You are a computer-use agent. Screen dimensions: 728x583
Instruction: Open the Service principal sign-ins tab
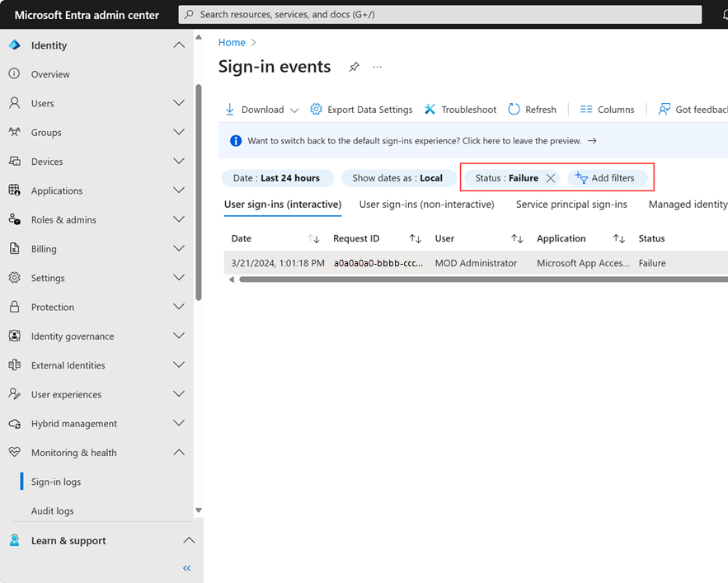pos(571,205)
